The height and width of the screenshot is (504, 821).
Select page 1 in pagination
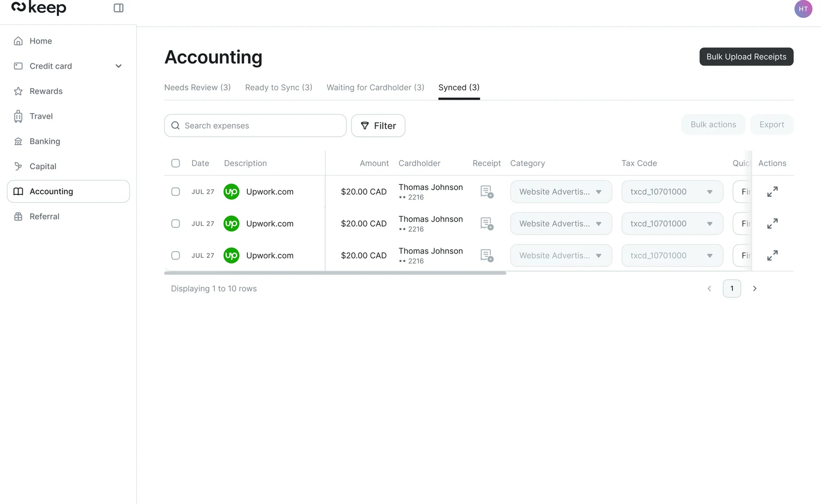point(732,289)
